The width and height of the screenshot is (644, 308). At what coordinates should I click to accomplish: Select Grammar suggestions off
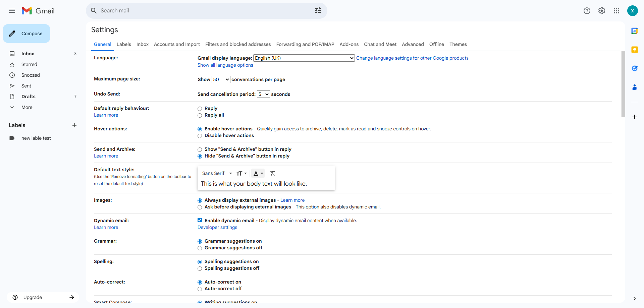[200, 248]
